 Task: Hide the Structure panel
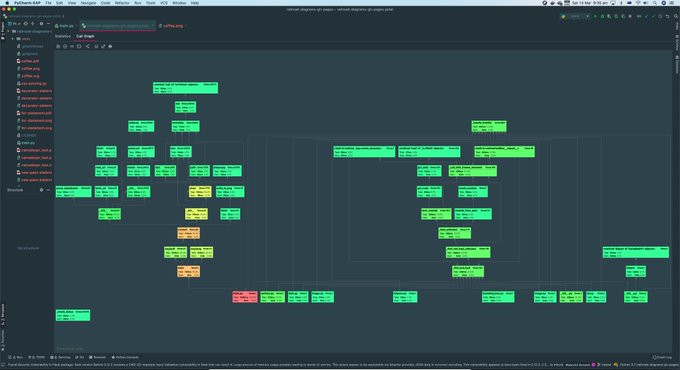coord(48,190)
